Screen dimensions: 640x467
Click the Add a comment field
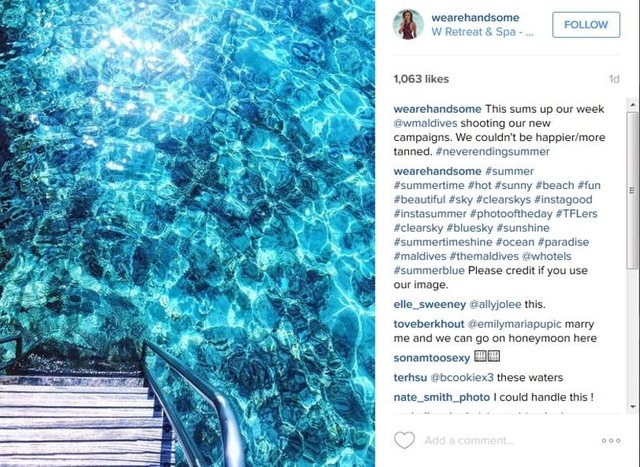[506, 440]
